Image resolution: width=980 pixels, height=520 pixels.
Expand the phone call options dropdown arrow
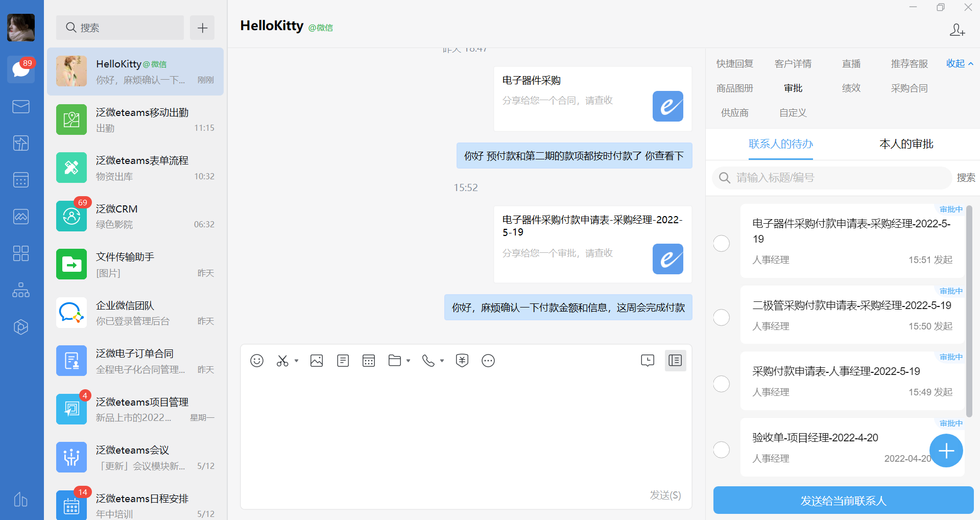point(442,361)
